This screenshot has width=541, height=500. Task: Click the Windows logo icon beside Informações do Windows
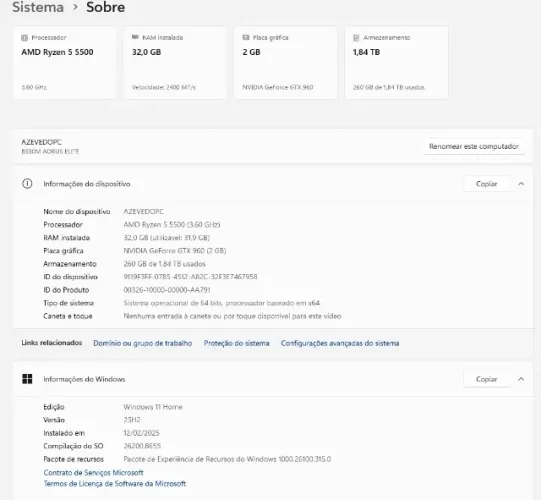(x=27, y=379)
